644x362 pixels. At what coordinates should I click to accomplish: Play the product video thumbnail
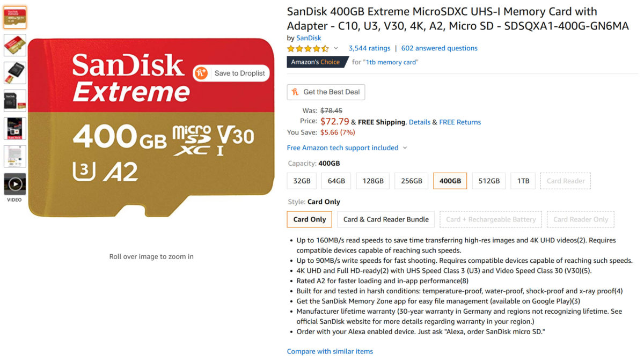tap(15, 184)
